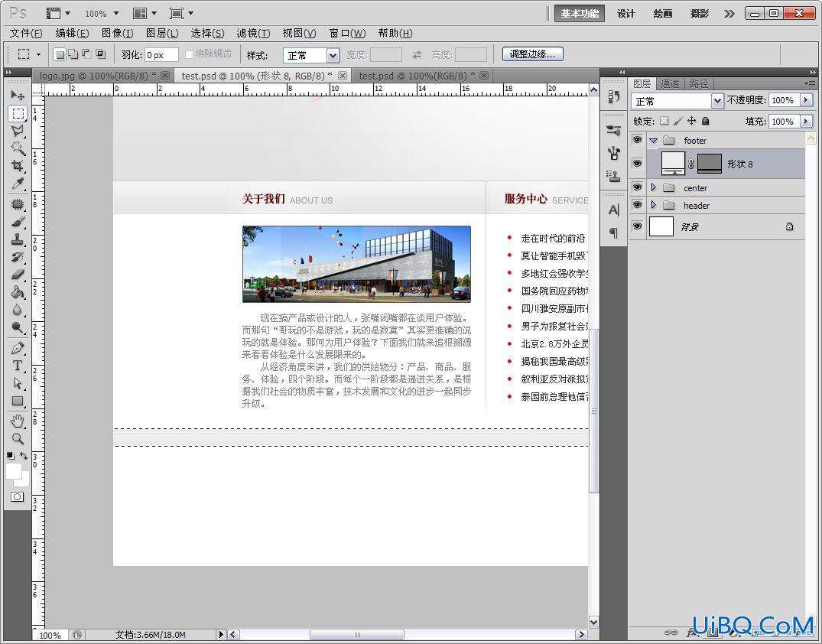Reset default foreground and background colors
The height and width of the screenshot is (644, 822).
tap(11, 456)
